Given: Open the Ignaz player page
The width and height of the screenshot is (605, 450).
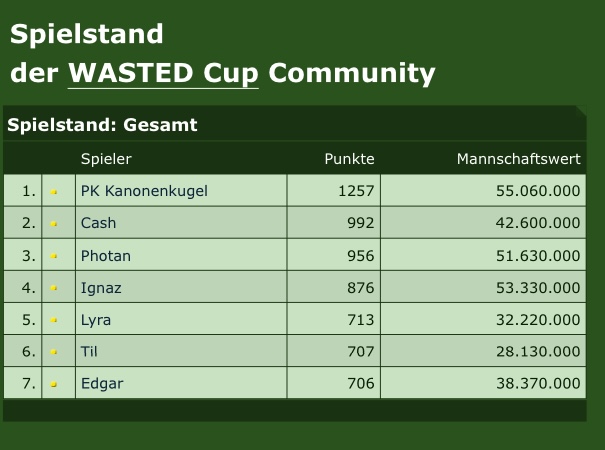Looking at the screenshot, I should pos(101,288).
